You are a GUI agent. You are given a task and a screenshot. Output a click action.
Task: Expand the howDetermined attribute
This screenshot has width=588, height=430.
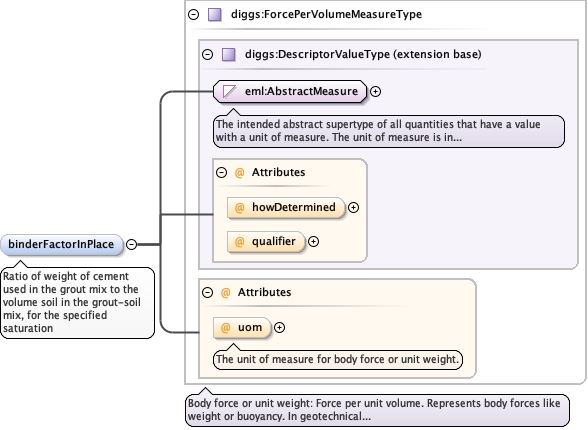click(x=353, y=207)
